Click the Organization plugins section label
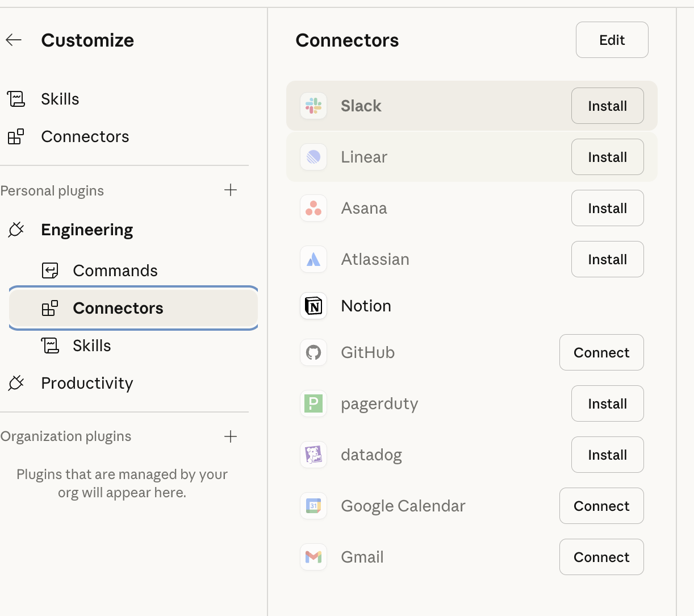Screen dimensions: 694x616 click(x=66, y=436)
